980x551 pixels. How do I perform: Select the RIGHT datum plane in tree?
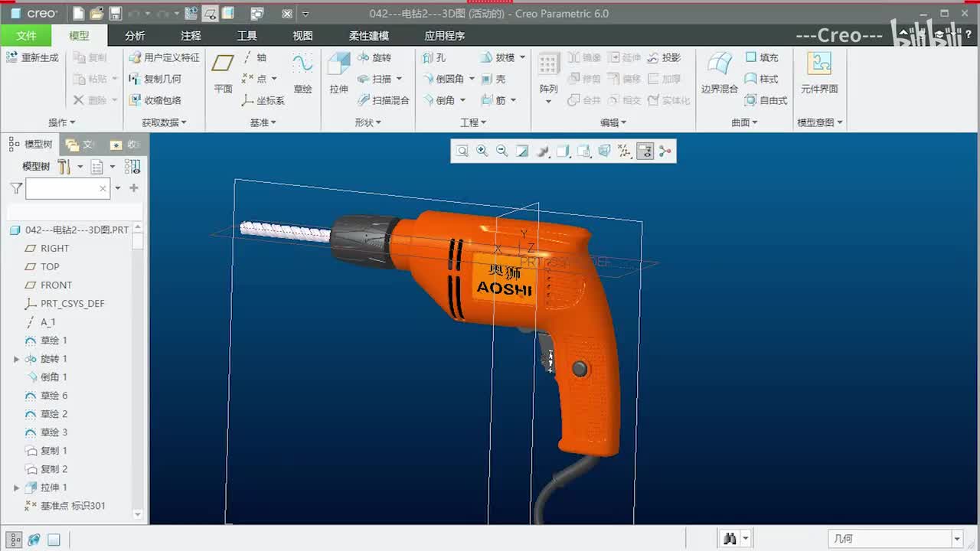54,249
